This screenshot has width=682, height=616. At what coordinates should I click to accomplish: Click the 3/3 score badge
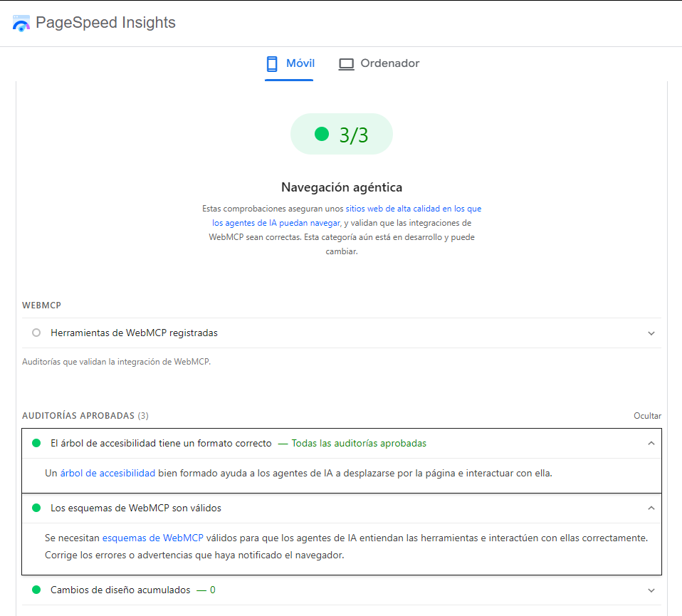coord(342,134)
